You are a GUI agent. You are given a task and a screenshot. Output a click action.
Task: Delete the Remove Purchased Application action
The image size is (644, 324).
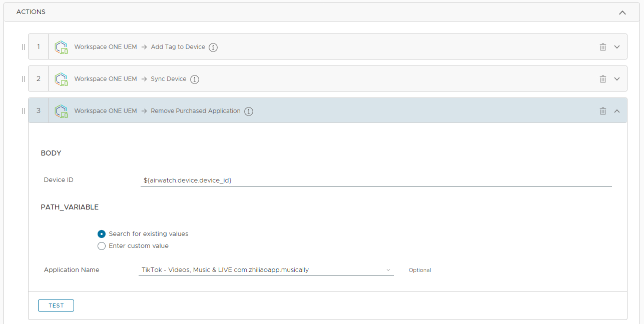pos(602,111)
